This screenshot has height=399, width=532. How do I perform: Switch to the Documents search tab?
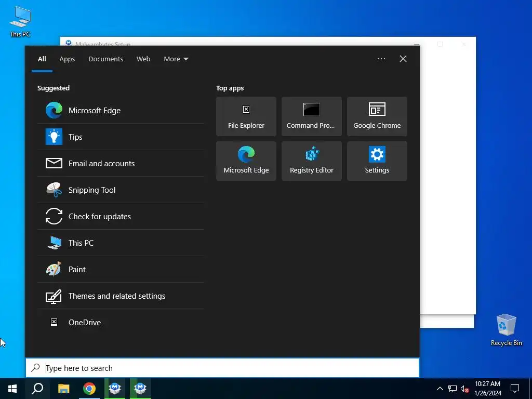point(105,59)
